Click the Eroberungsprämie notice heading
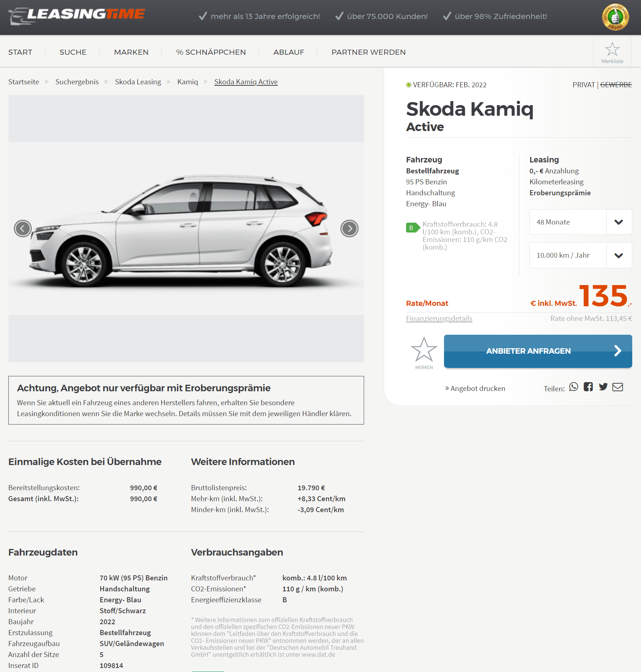Viewport: 641px width, 672px height. click(x=144, y=388)
